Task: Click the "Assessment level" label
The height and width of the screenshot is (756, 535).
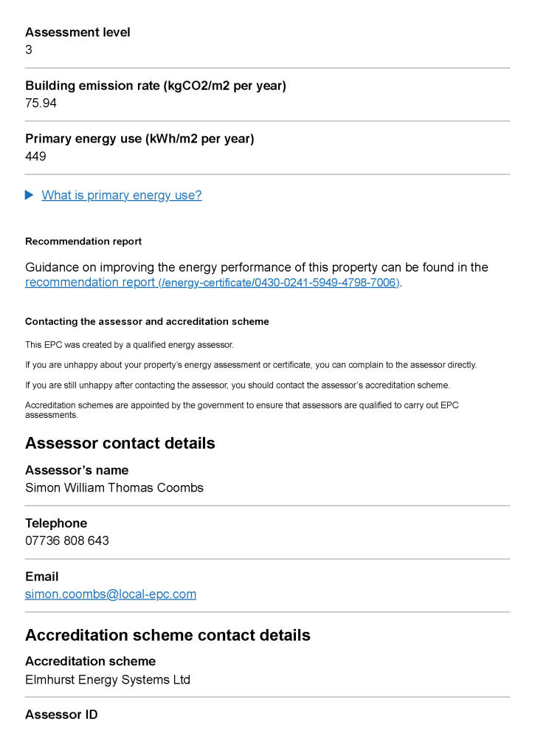Action: click(77, 32)
